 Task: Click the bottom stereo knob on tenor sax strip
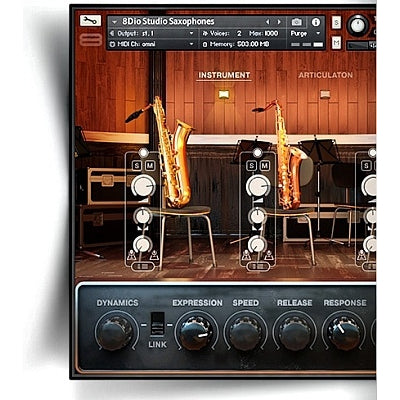(257, 245)
